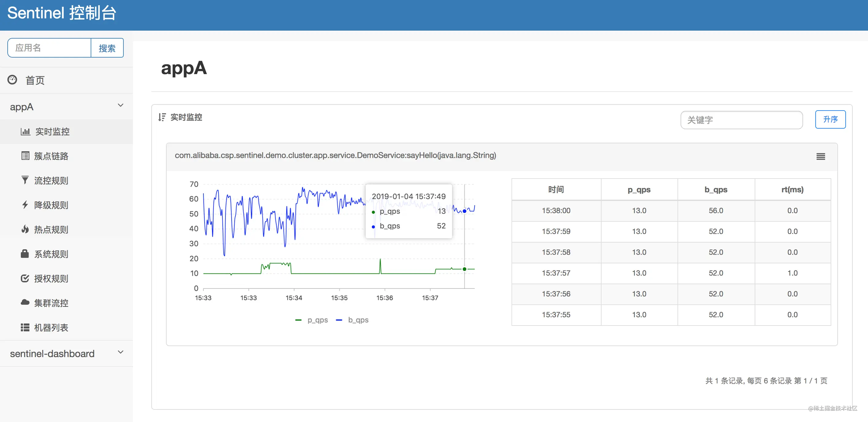Click the fire icon for 热点规则
This screenshot has height=422, width=868.
coord(25,229)
